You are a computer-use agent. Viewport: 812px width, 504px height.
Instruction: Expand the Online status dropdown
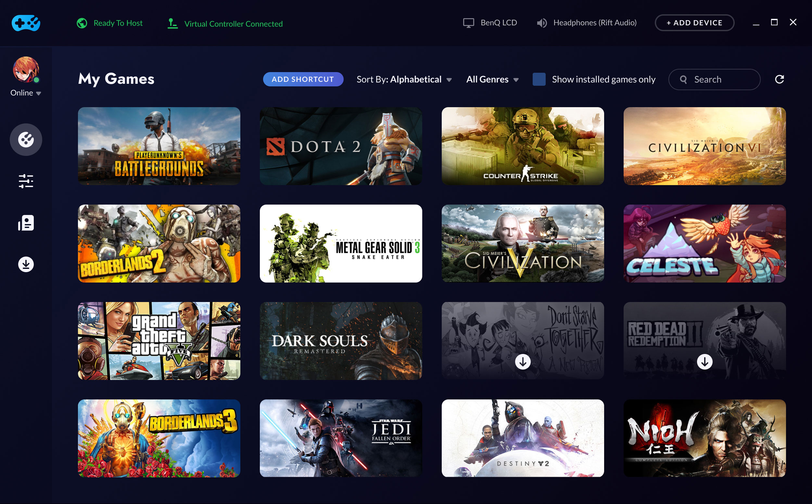26,93
